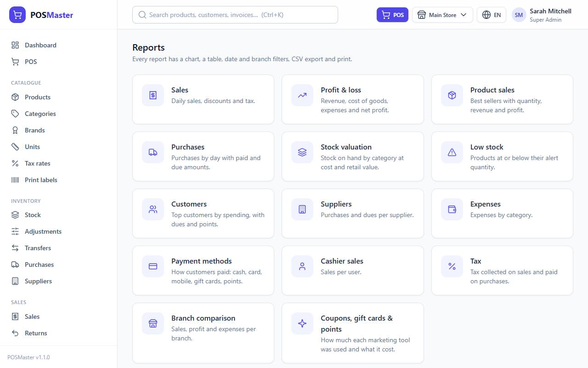Click the SM user avatar
588x368 pixels.
519,15
